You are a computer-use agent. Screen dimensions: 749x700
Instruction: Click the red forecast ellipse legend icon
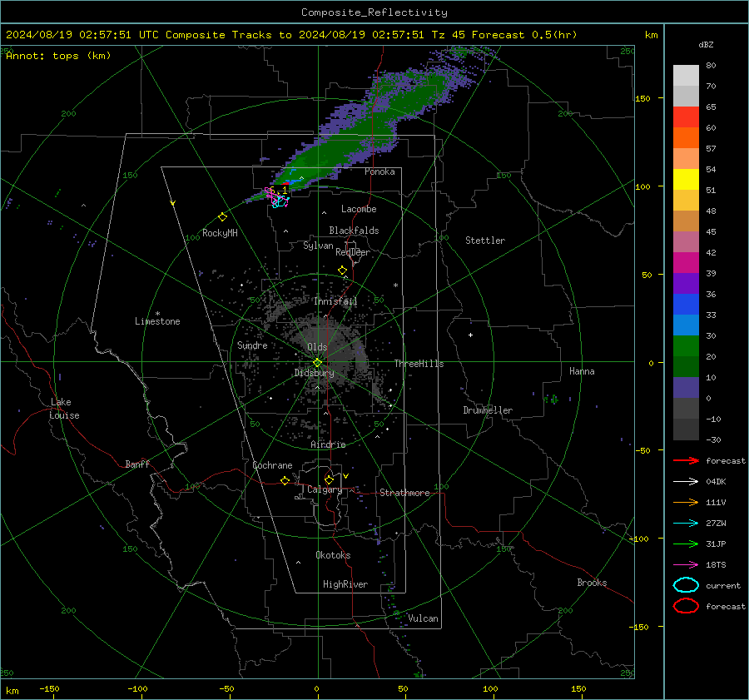686,606
